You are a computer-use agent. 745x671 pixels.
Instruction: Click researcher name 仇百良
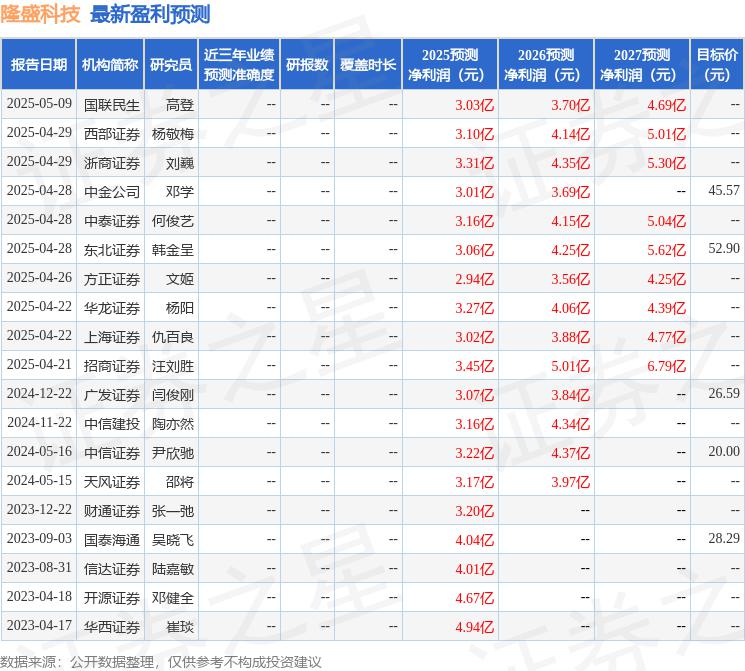[172, 337]
